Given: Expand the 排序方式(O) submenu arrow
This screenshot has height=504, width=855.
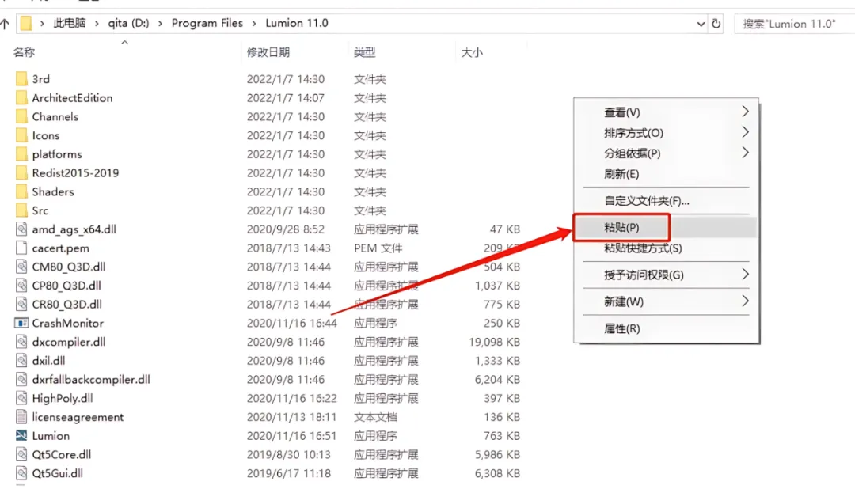Looking at the screenshot, I should pyautogui.click(x=746, y=132).
